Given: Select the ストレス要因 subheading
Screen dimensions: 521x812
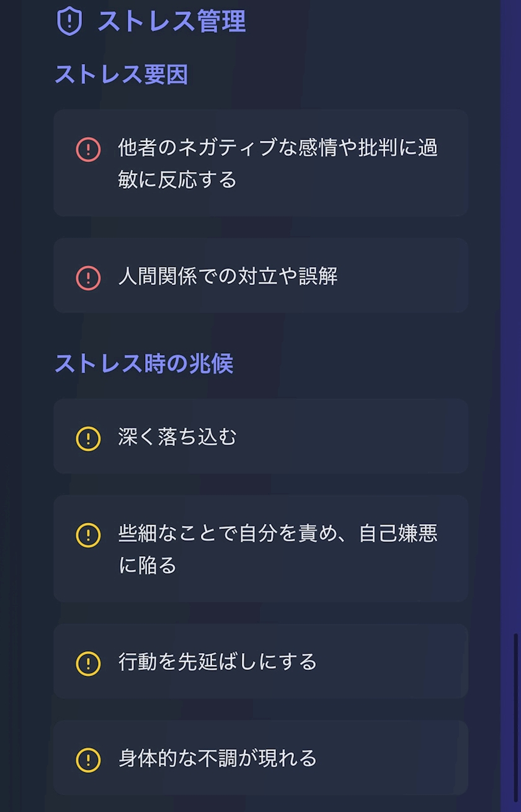Looking at the screenshot, I should (122, 74).
